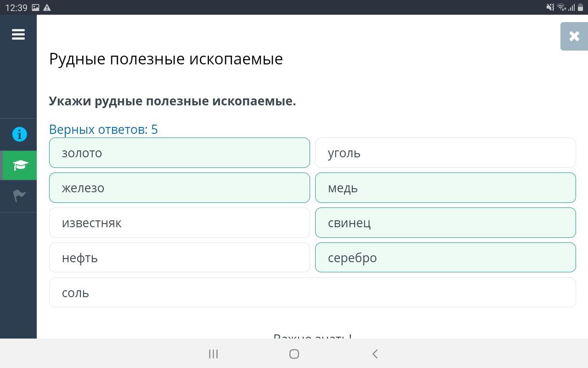This screenshot has width=588, height=368.
Task: Tap the Android back navigation arrow
Action: [375, 354]
